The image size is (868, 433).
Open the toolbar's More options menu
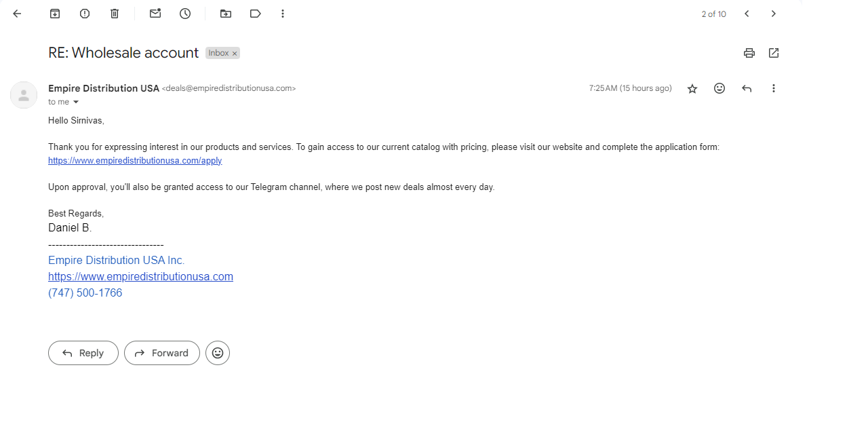283,14
